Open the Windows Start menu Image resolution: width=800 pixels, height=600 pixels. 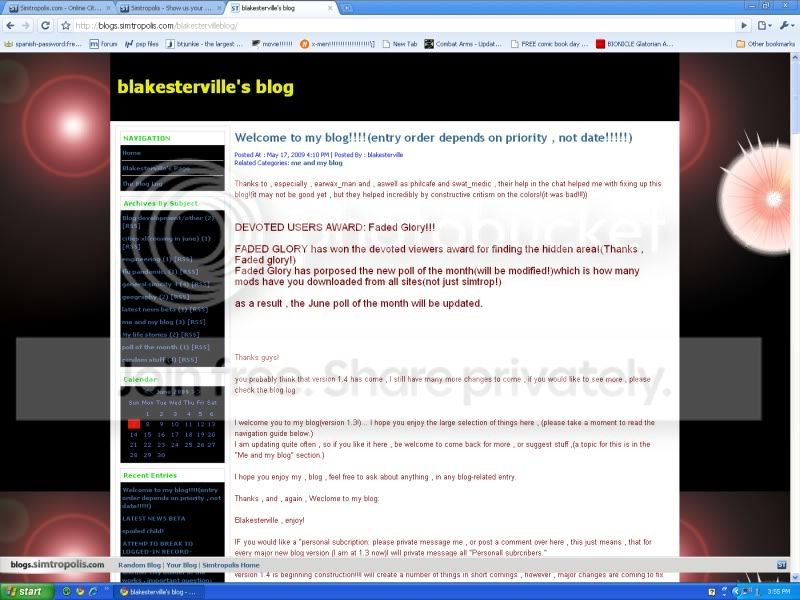click(27, 592)
